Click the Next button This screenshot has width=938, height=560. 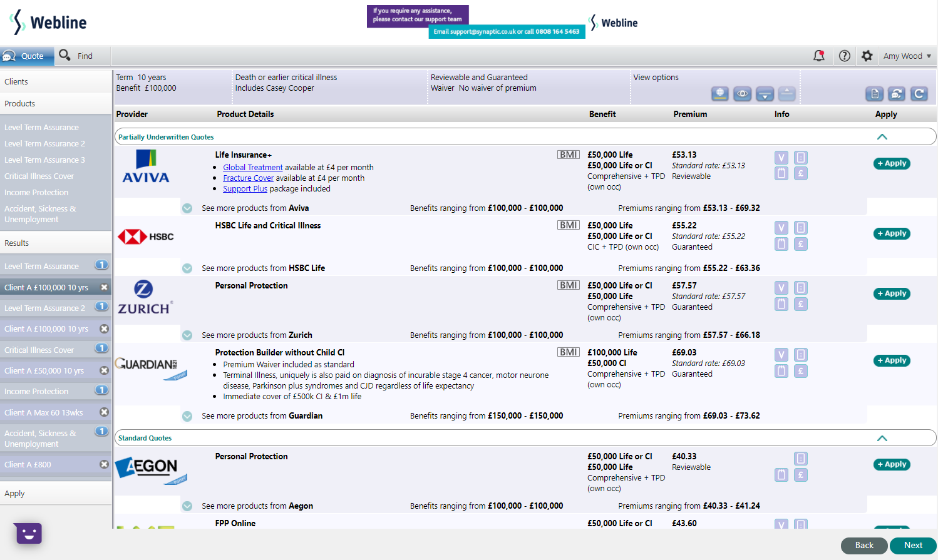(x=913, y=546)
